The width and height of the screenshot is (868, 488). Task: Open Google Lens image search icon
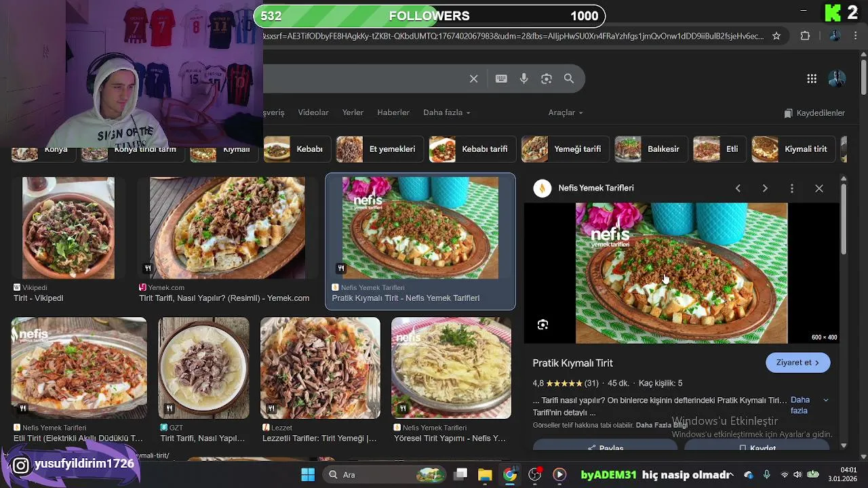[547, 79]
